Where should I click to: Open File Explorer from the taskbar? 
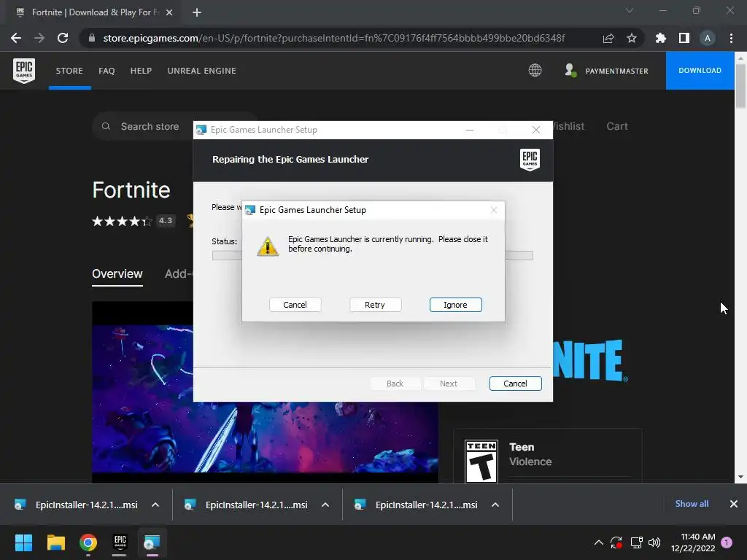coord(55,542)
